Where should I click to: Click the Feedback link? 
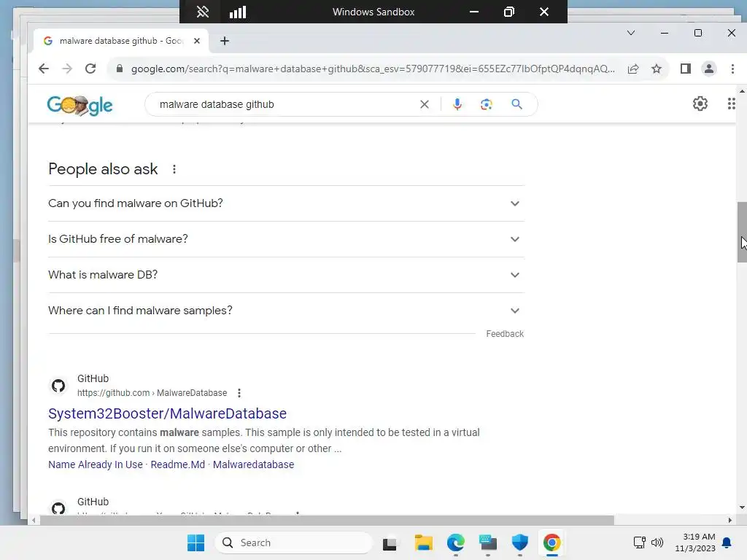(x=505, y=334)
